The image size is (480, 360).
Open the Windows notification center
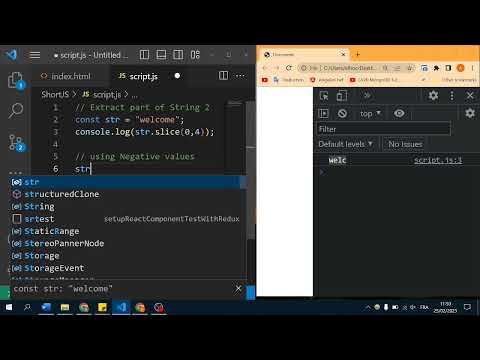click(x=467, y=307)
